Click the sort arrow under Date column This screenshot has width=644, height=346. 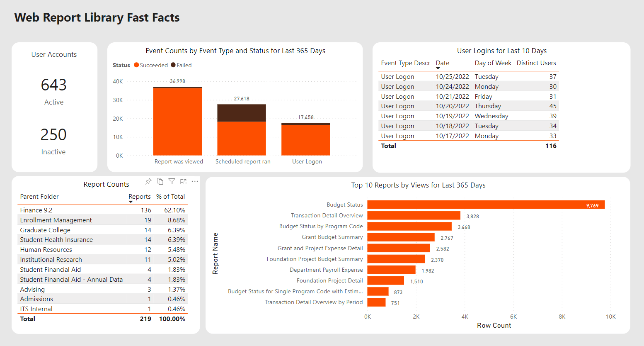(438, 68)
